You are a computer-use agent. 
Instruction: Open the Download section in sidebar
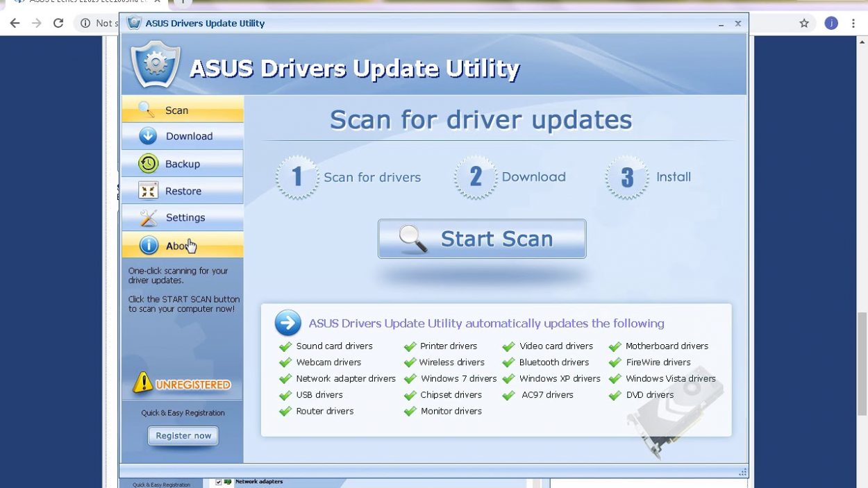(x=183, y=136)
